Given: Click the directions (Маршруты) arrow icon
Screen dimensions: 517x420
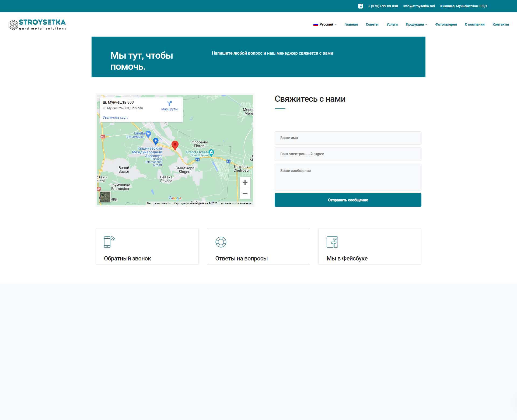Looking at the screenshot, I should coord(169,104).
